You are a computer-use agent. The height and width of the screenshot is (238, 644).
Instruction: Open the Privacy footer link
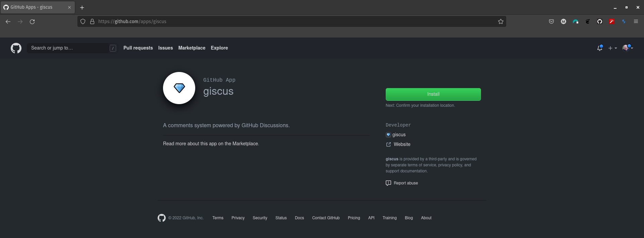(x=238, y=218)
